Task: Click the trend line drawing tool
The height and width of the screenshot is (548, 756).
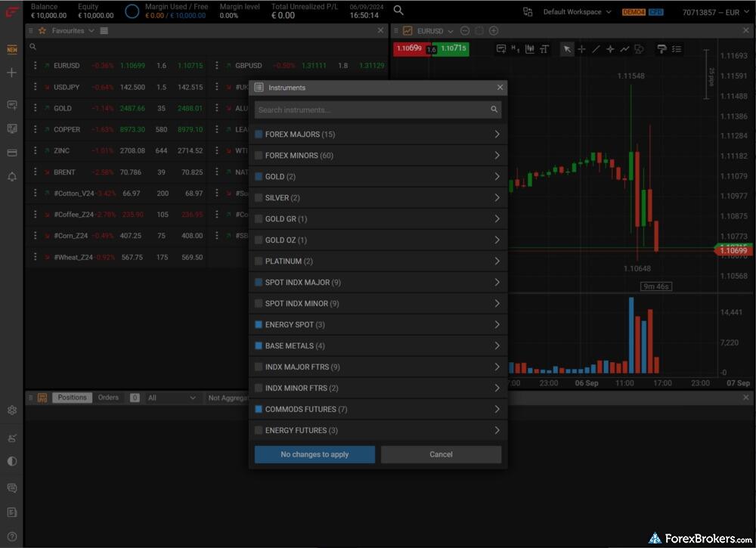Action: click(596, 49)
